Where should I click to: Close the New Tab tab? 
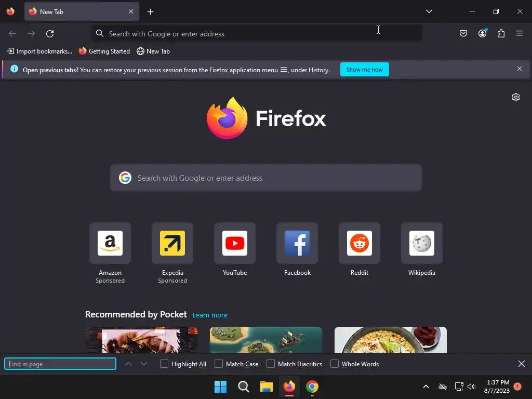[x=130, y=11]
